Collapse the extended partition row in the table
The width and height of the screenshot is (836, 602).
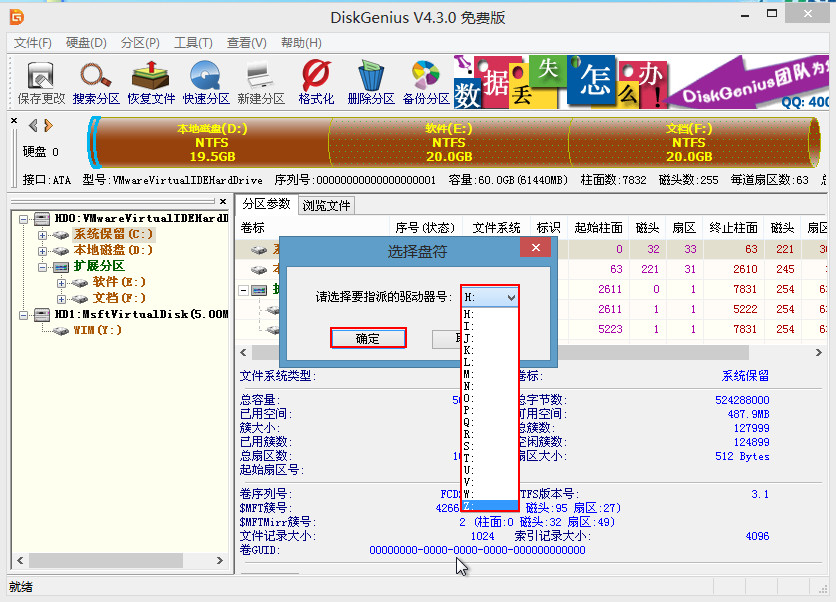click(244, 290)
